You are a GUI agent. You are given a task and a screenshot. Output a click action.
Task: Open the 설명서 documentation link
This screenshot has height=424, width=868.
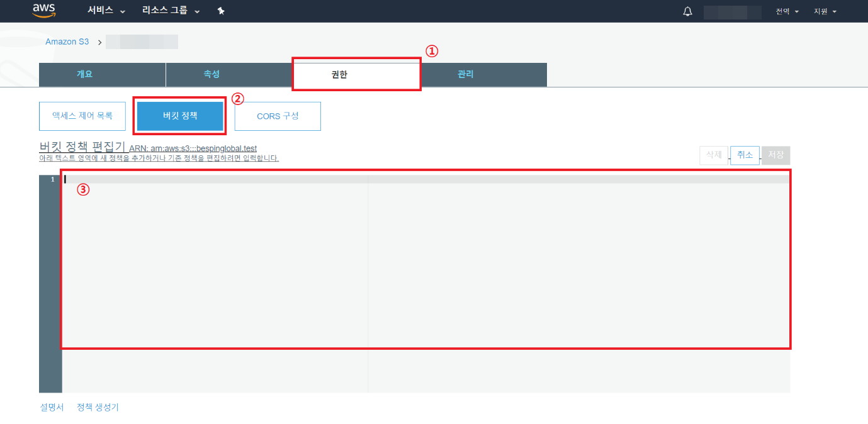[x=52, y=407]
